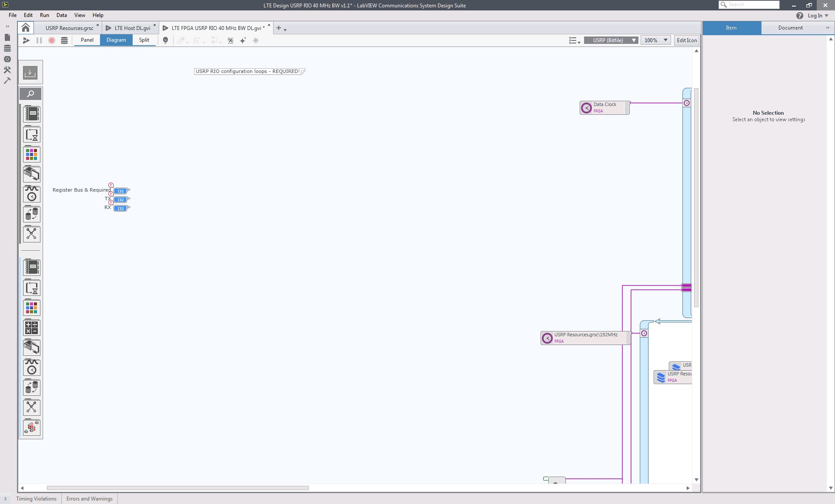Open the Edit menu
The image size is (835, 504).
(28, 15)
